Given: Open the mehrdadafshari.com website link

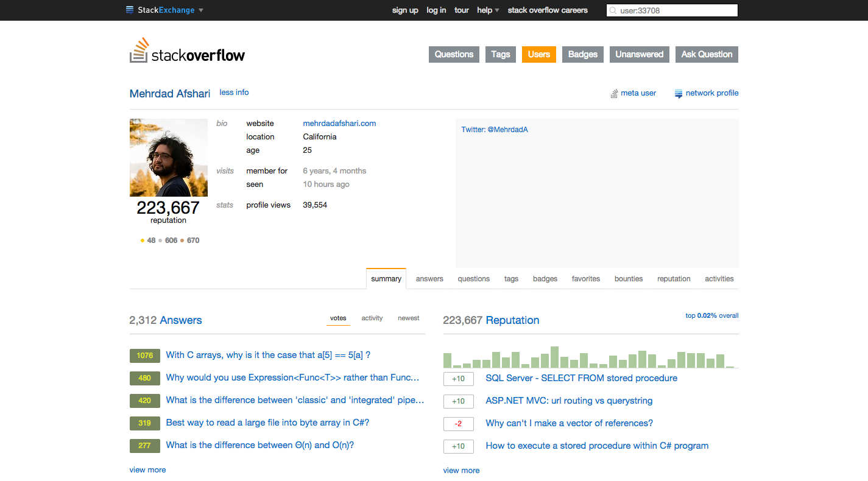Looking at the screenshot, I should [x=339, y=124].
